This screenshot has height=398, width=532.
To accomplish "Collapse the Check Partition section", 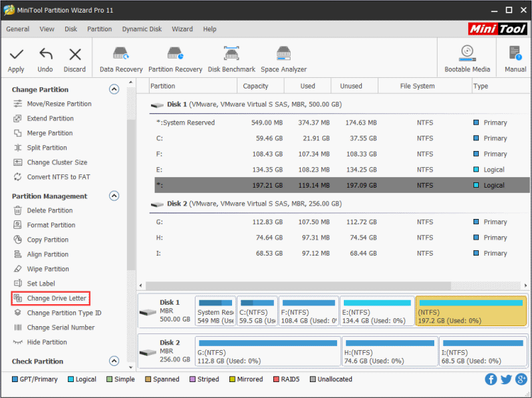I will (114, 361).
